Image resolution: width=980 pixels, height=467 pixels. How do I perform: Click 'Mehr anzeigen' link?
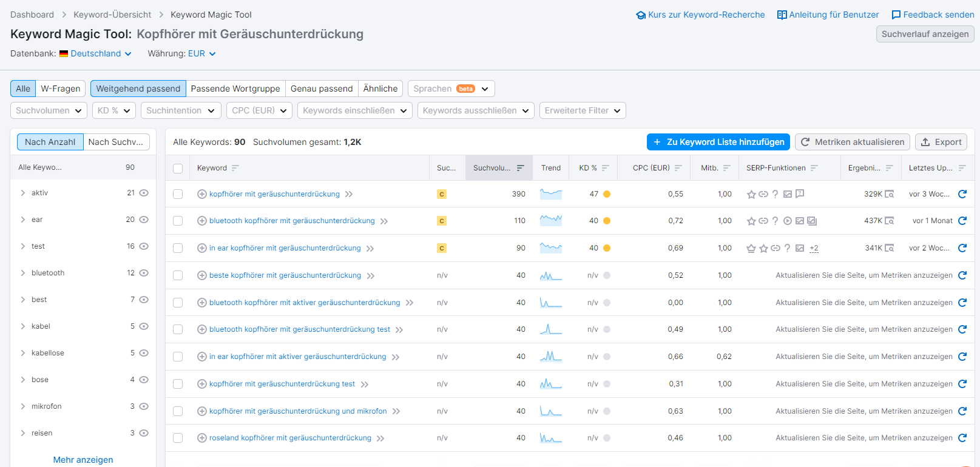point(83,460)
